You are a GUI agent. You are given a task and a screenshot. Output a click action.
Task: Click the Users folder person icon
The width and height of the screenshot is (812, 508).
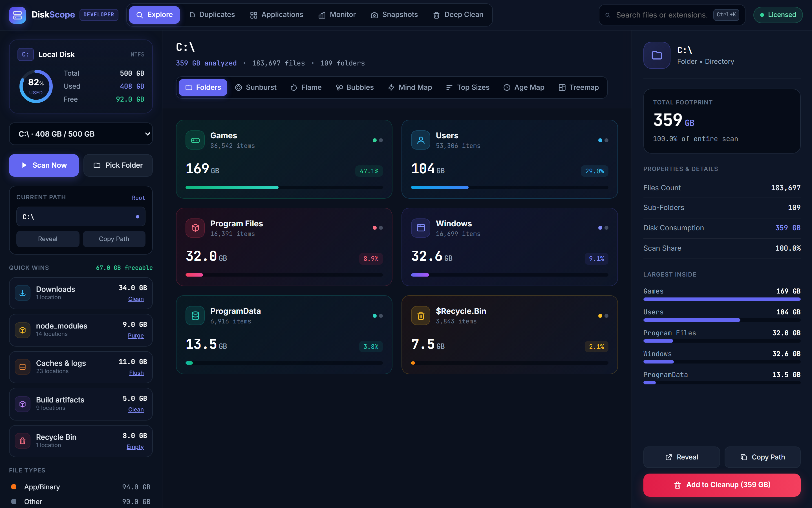tap(420, 140)
